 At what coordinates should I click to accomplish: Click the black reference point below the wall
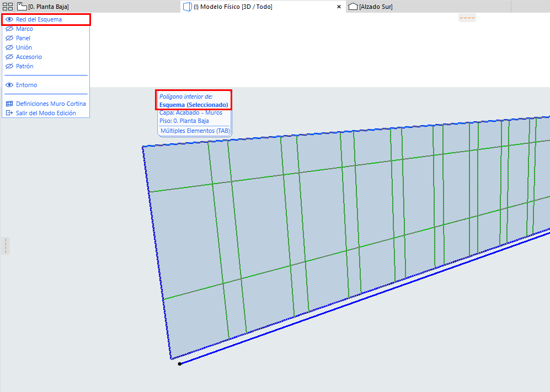(180, 364)
